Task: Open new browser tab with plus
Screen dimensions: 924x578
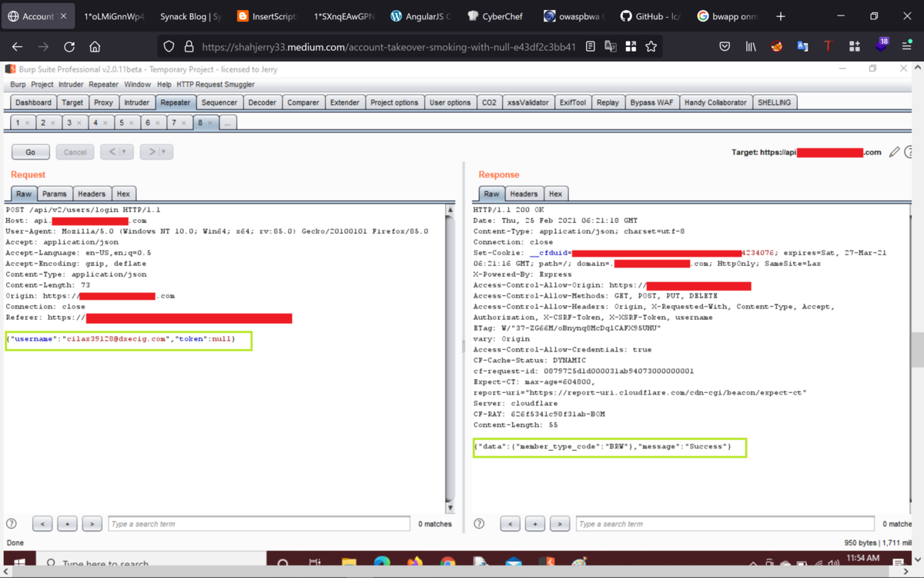Action: point(781,15)
